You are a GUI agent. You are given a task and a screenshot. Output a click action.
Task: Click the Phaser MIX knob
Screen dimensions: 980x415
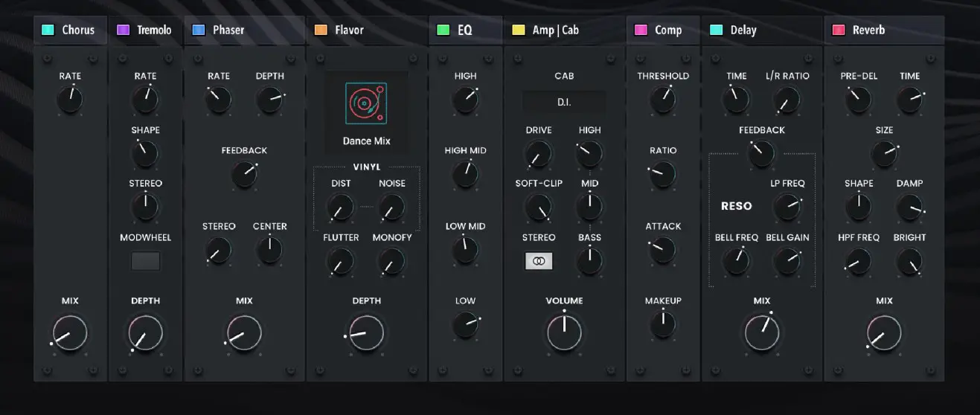pos(244,333)
